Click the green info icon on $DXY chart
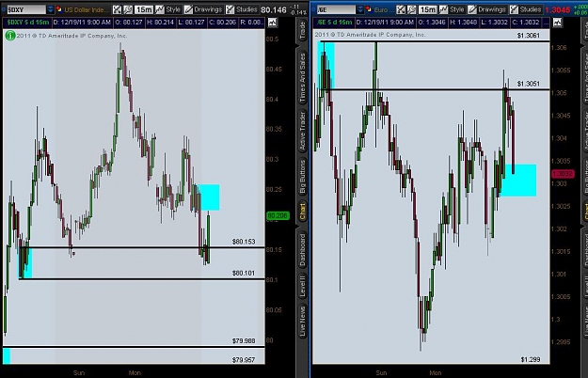 tap(10, 36)
